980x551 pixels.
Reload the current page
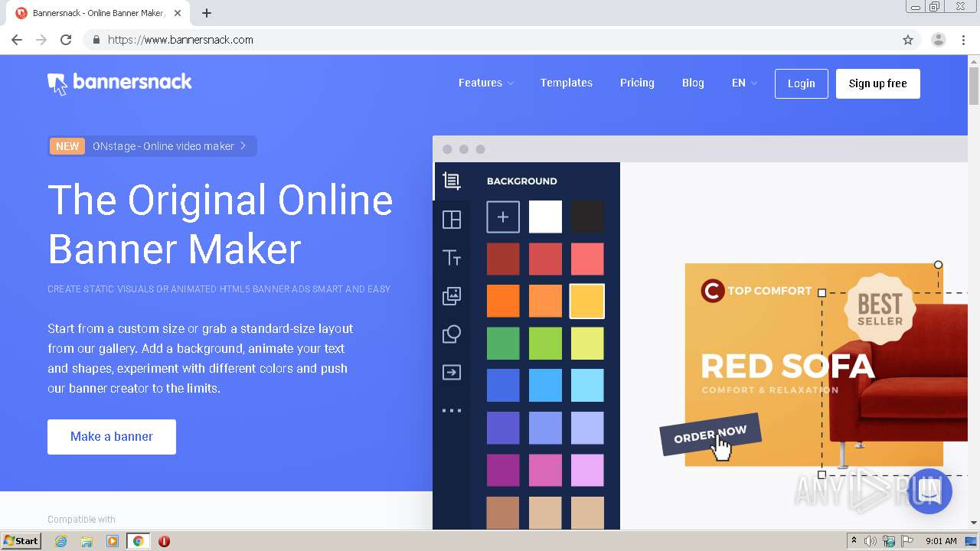pyautogui.click(x=66, y=40)
